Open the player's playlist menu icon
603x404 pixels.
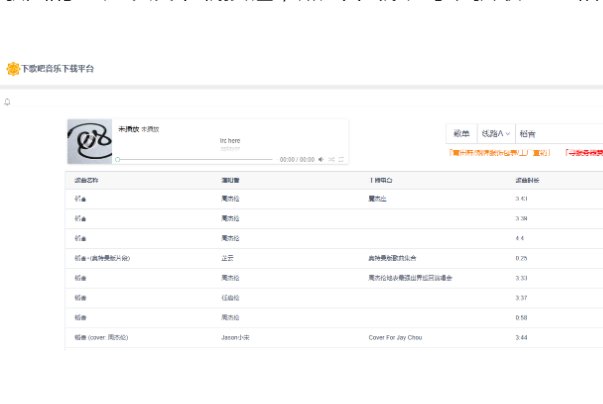pyautogui.click(x=341, y=159)
